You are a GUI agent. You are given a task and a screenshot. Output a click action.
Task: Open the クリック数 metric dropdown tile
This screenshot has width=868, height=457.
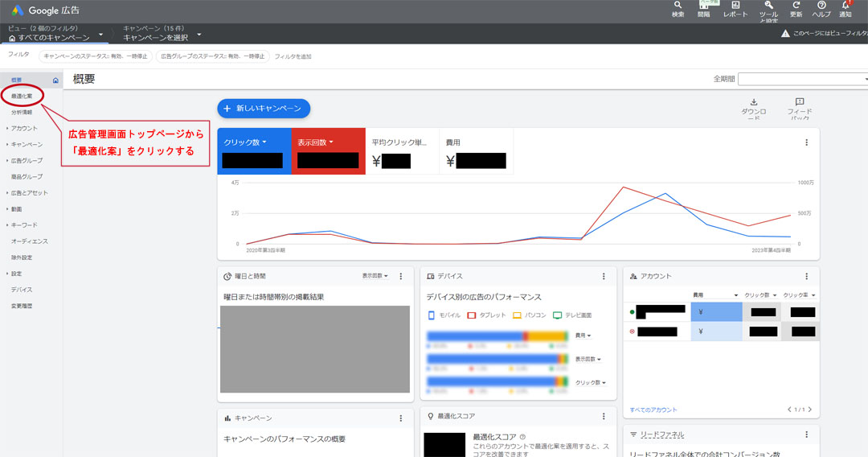(x=254, y=151)
